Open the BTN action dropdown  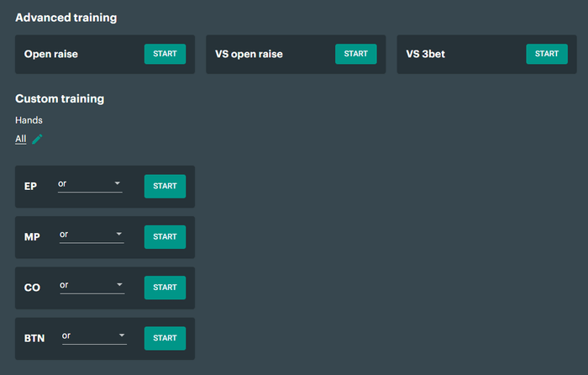coord(94,336)
